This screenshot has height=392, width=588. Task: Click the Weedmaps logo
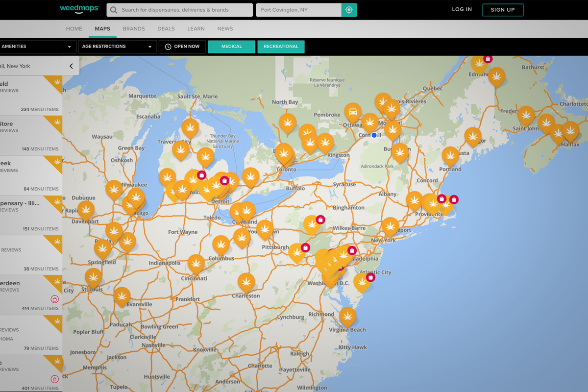pyautogui.click(x=79, y=9)
